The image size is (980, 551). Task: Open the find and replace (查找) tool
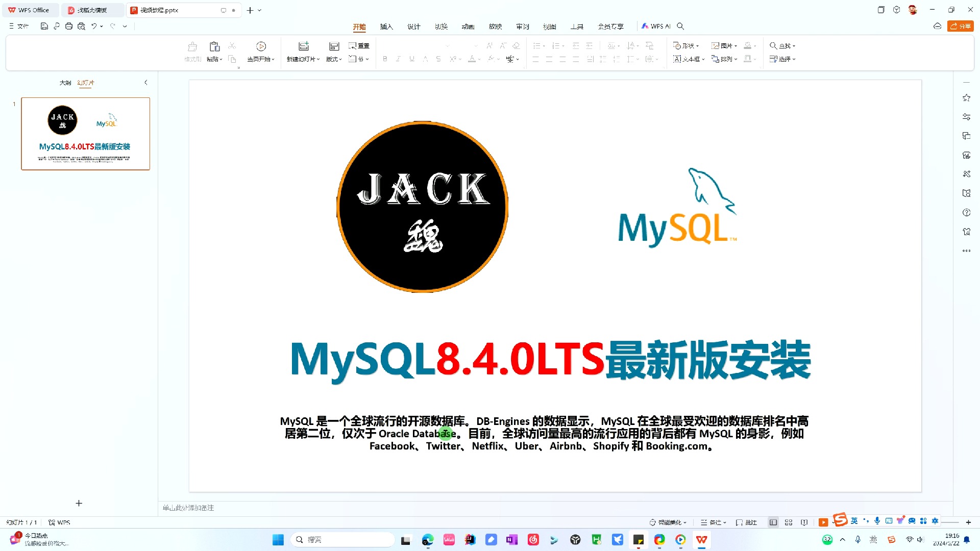point(782,45)
